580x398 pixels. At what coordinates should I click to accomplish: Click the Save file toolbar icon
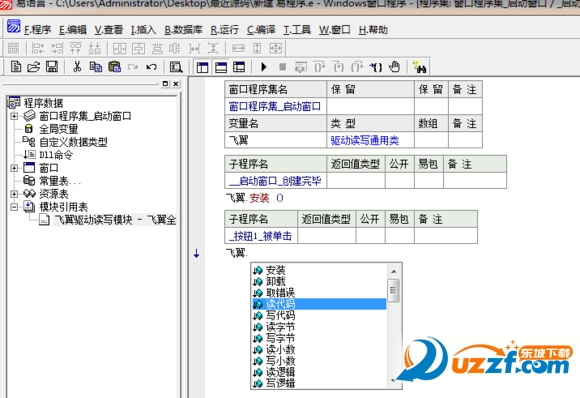click(52, 67)
